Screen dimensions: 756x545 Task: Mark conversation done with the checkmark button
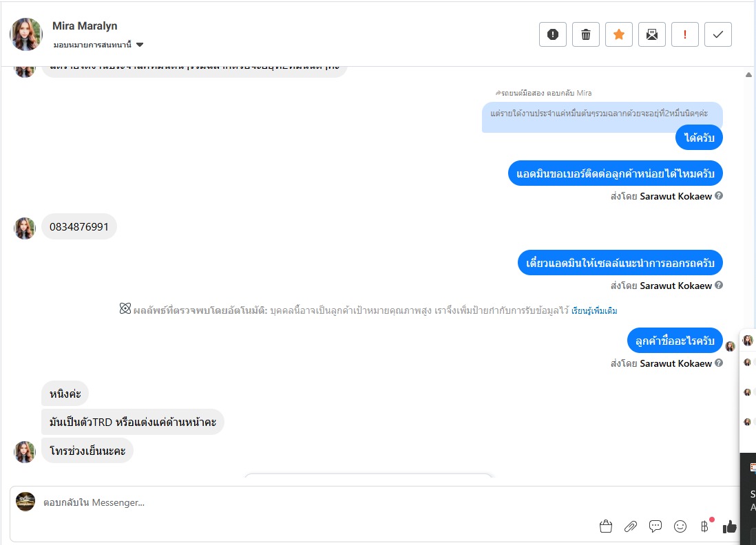pyautogui.click(x=718, y=34)
